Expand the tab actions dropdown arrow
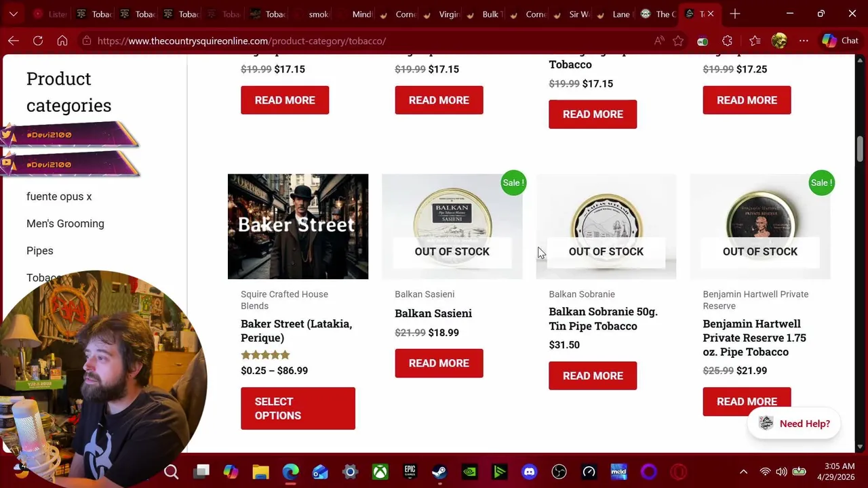This screenshot has width=868, height=488. [x=14, y=14]
